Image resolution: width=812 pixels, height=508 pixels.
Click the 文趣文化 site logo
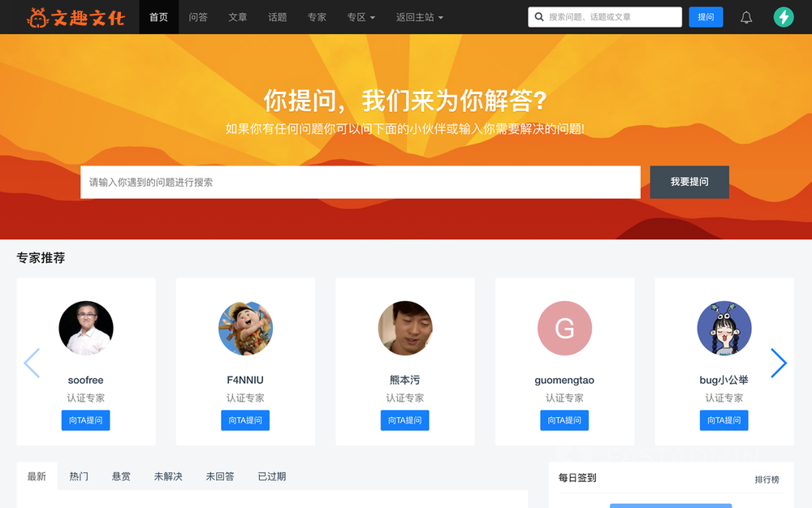76,18
